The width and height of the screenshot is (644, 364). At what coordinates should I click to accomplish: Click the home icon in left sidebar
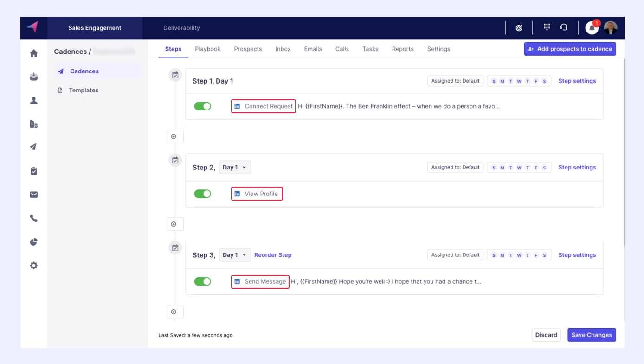tap(34, 53)
